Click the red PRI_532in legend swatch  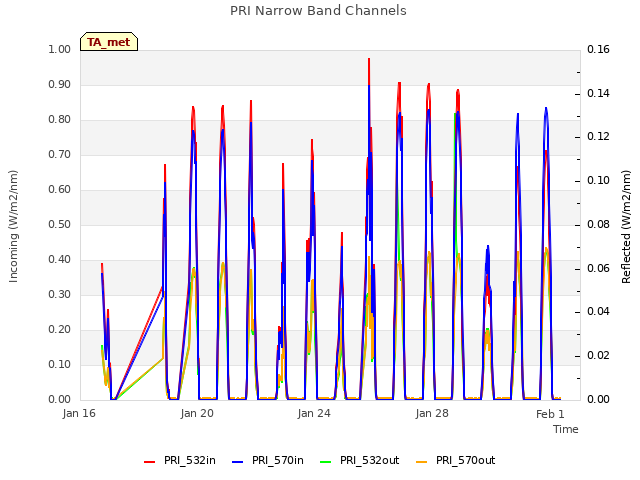pyautogui.click(x=149, y=462)
